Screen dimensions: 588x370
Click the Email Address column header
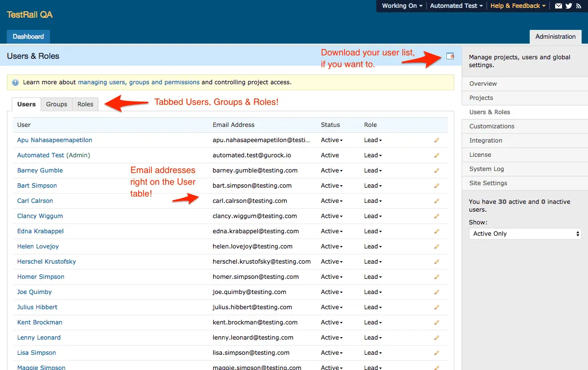234,125
